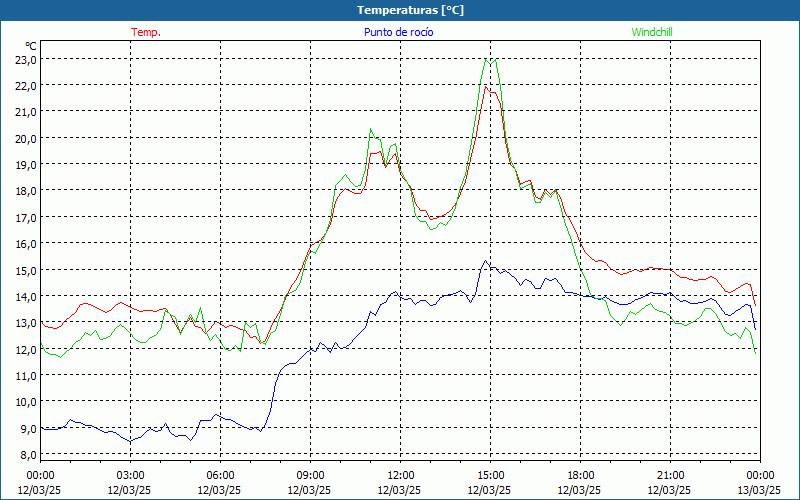Click the 22,0 y-axis value
Viewport: 800px width, 500px height.
pyautogui.click(x=26, y=86)
